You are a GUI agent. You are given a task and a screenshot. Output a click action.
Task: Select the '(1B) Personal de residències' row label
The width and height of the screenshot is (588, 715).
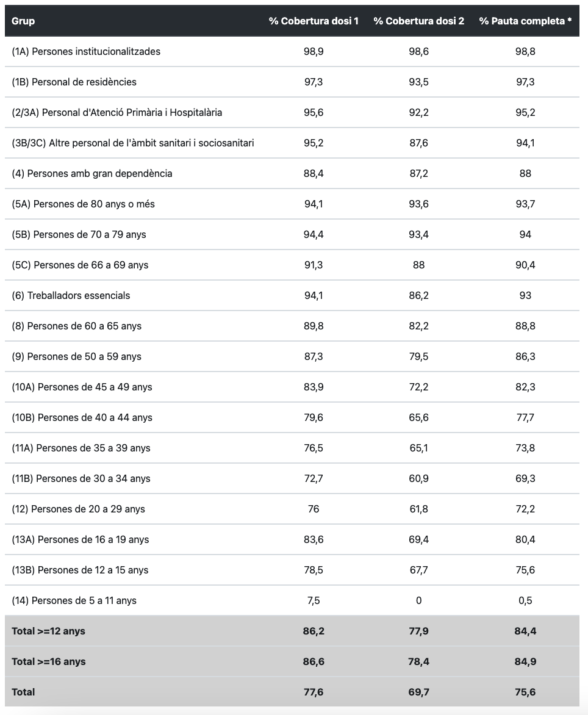click(x=74, y=82)
